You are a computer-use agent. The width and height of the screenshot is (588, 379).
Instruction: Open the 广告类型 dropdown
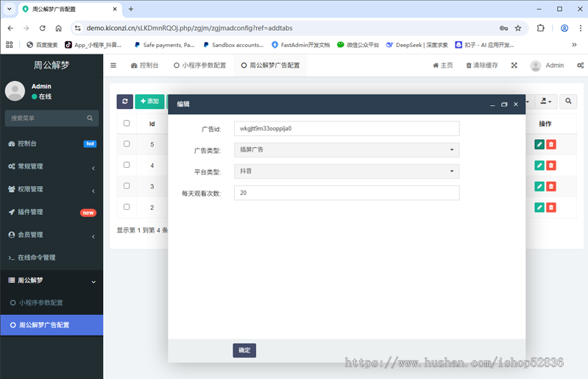pos(347,149)
